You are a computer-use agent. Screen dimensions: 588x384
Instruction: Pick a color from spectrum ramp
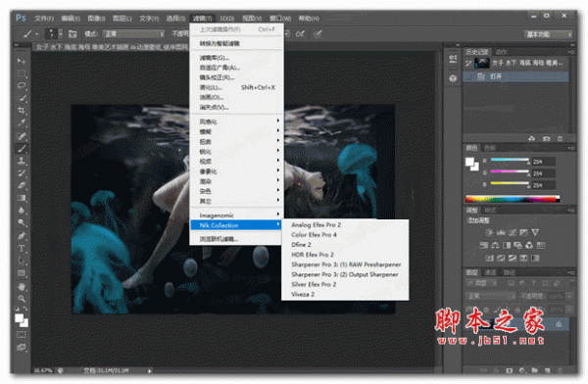(513, 199)
